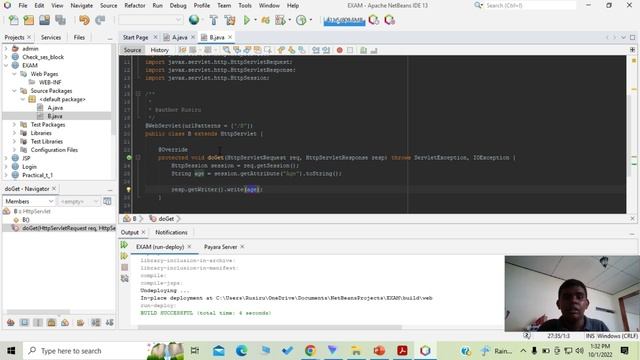The image size is (640, 360).
Task: Click the stop macro recording square icon
Action: pos(350,50)
